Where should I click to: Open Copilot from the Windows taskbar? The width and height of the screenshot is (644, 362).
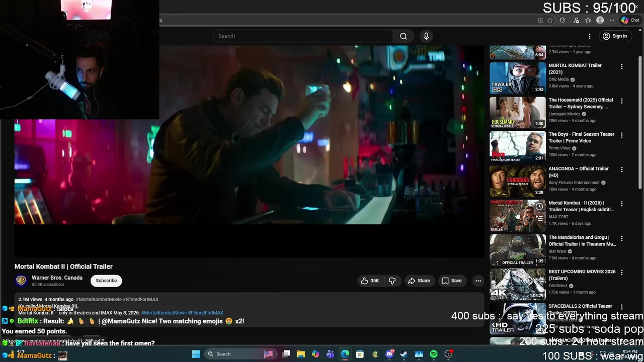tap(315, 354)
